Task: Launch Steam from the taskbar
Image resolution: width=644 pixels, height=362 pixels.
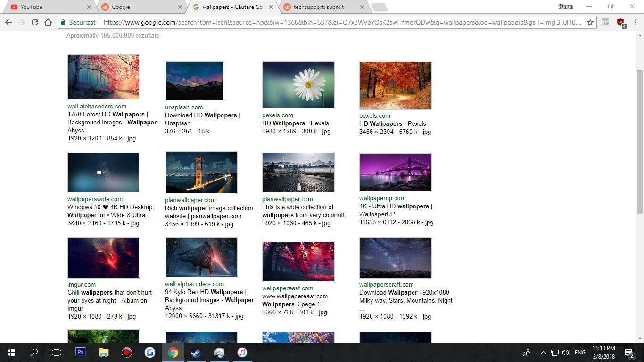Action: (x=196, y=353)
